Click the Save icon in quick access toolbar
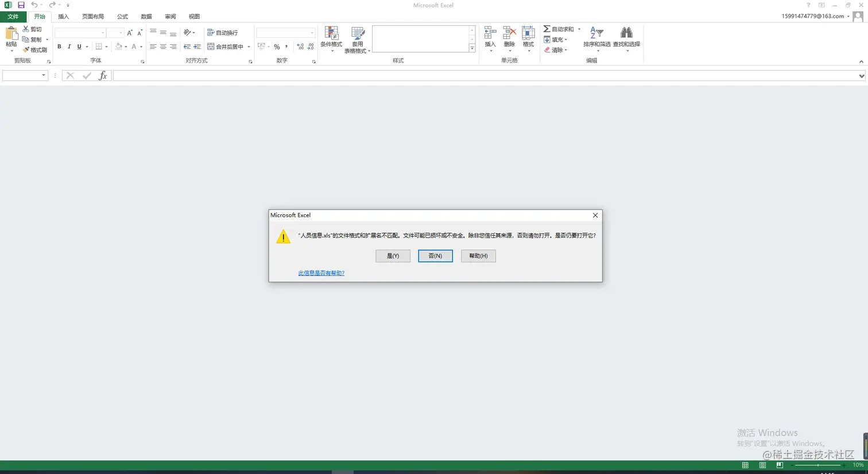The height and width of the screenshot is (474, 868). click(21, 5)
